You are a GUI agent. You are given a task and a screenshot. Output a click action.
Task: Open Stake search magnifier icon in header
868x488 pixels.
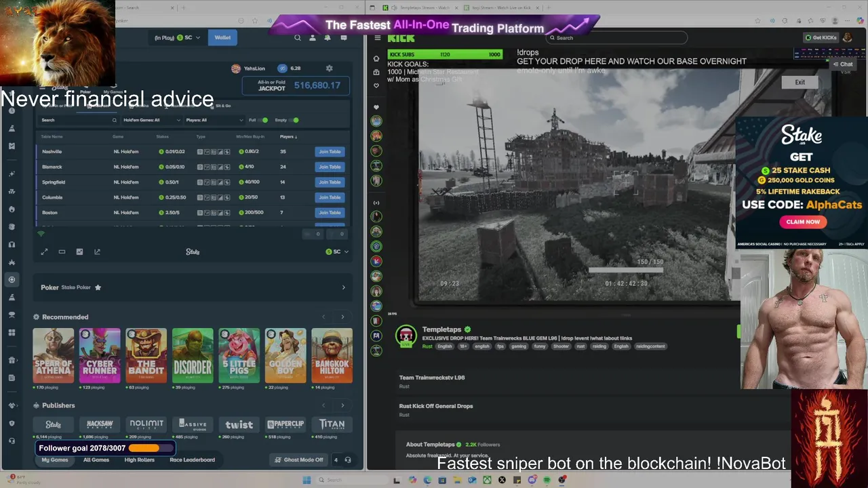(x=298, y=38)
